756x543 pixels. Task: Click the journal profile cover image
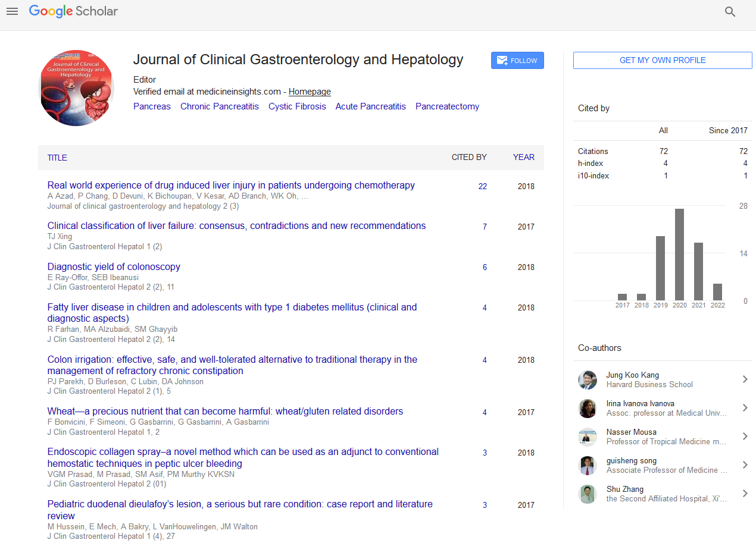pyautogui.click(x=76, y=88)
